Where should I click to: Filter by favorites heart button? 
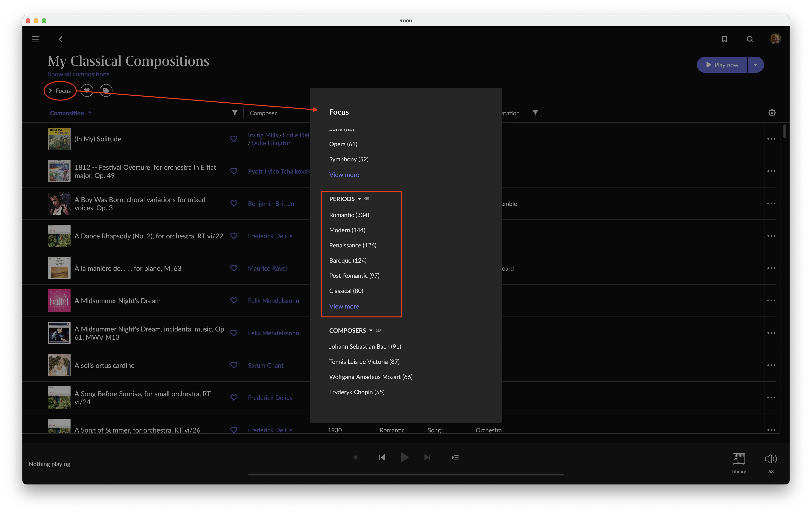coord(87,90)
